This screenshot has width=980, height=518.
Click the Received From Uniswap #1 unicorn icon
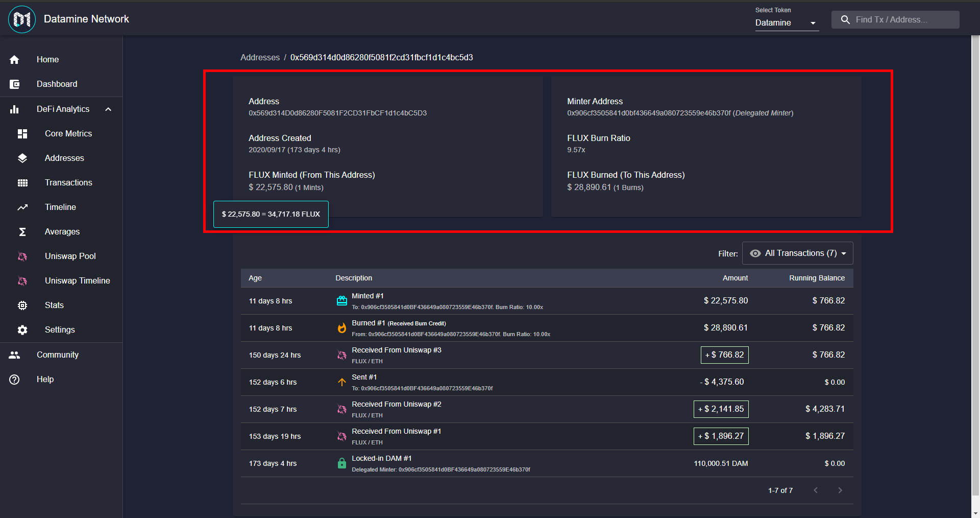tap(342, 436)
